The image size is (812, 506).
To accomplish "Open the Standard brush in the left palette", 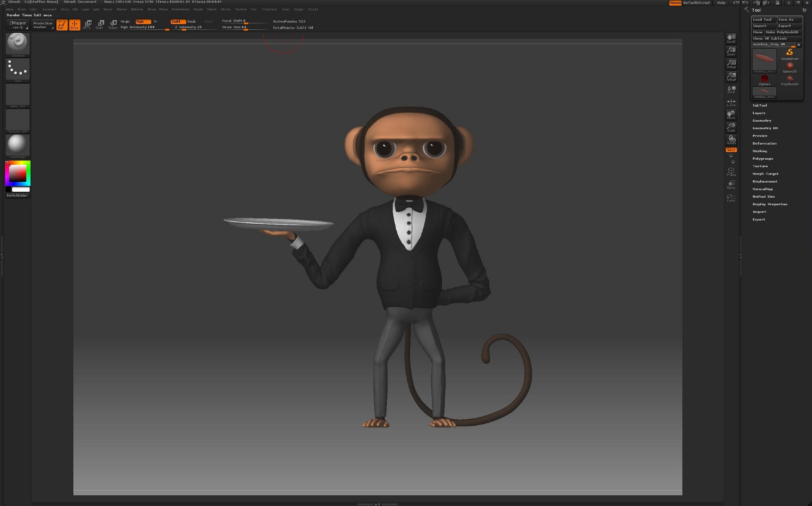I will [17, 44].
